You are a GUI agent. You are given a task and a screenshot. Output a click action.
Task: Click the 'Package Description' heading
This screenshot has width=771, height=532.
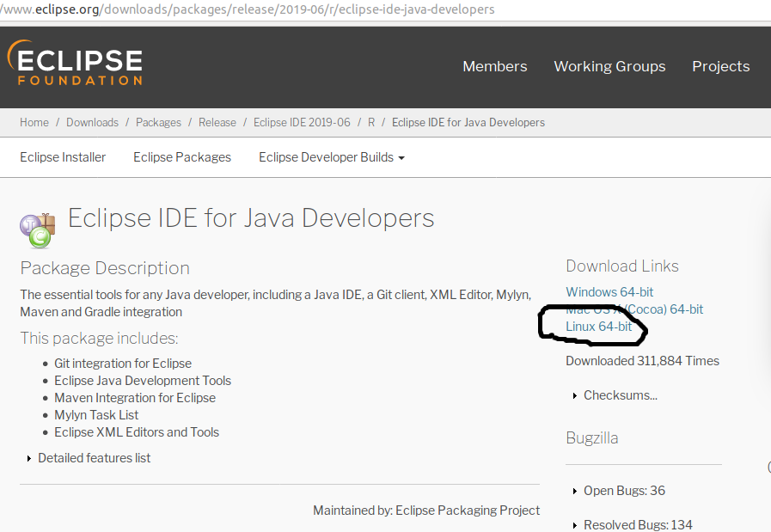[x=105, y=268]
